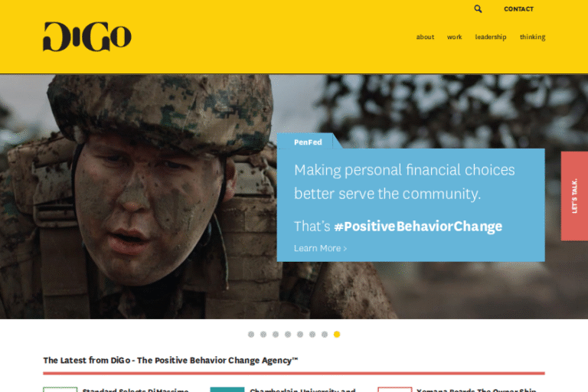Select the sixth carousel dot
This screenshot has width=588, height=392.
pos(312,335)
